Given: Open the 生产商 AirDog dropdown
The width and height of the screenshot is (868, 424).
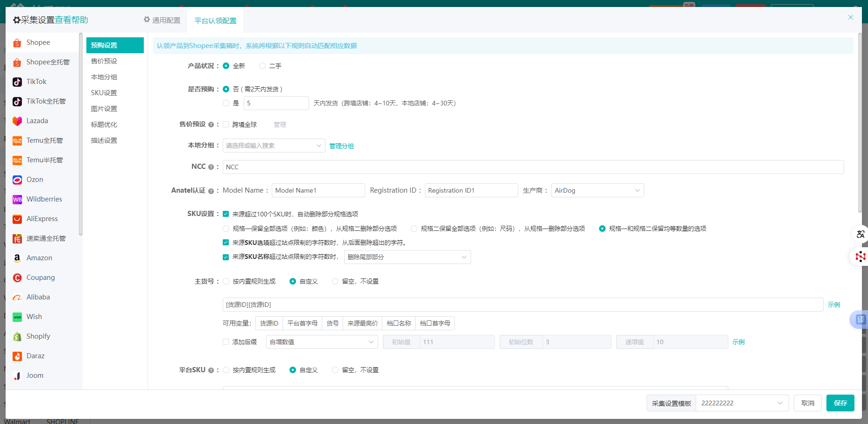Looking at the screenshot, I should 597,190.
